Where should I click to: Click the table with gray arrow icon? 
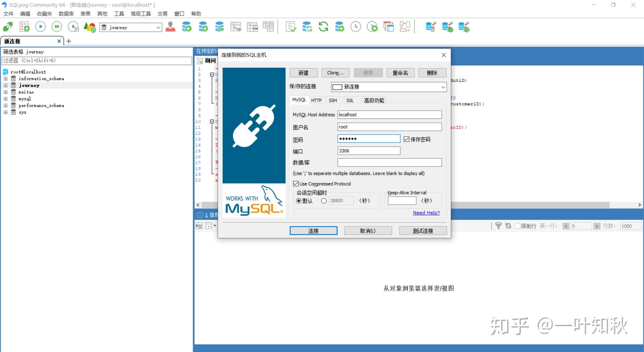pos(236,27)
